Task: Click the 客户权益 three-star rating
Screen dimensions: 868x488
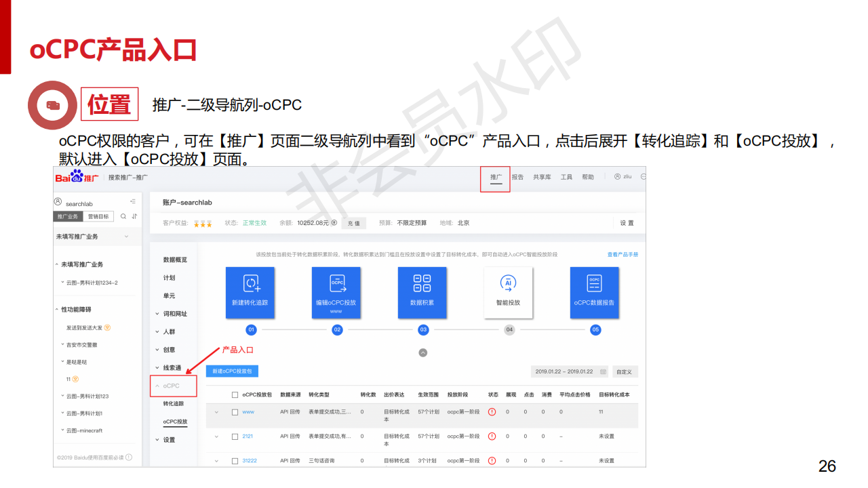Action: coord(203,223)
